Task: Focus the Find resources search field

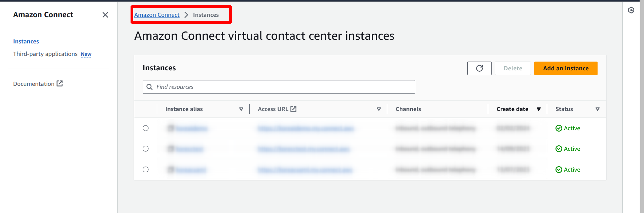Action: click(283, 87)
